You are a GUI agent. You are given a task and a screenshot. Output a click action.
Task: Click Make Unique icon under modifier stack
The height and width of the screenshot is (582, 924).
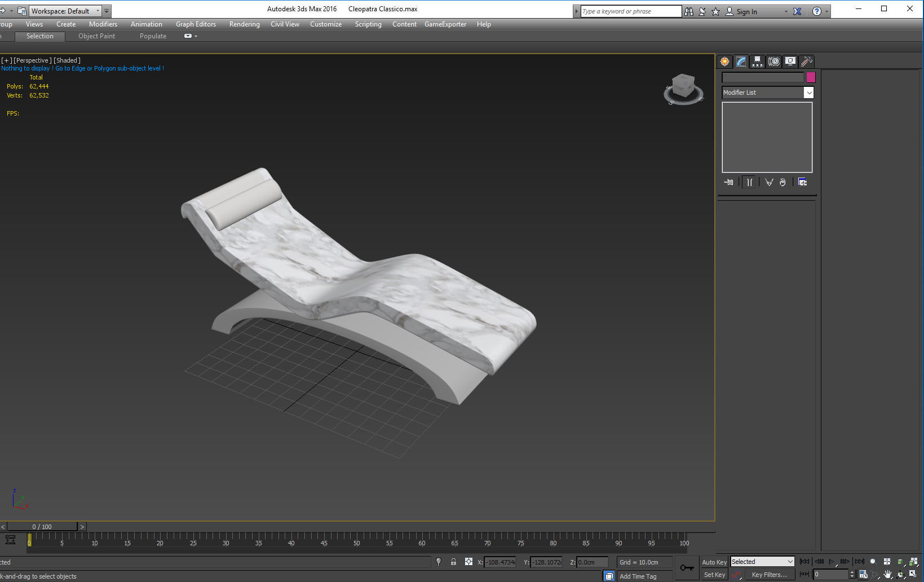point(769,182)
